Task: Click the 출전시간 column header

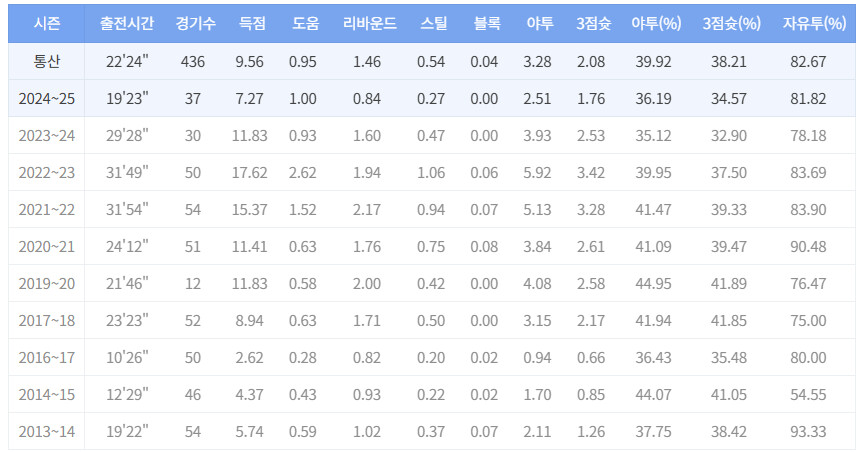Action: tap(127, 22)
